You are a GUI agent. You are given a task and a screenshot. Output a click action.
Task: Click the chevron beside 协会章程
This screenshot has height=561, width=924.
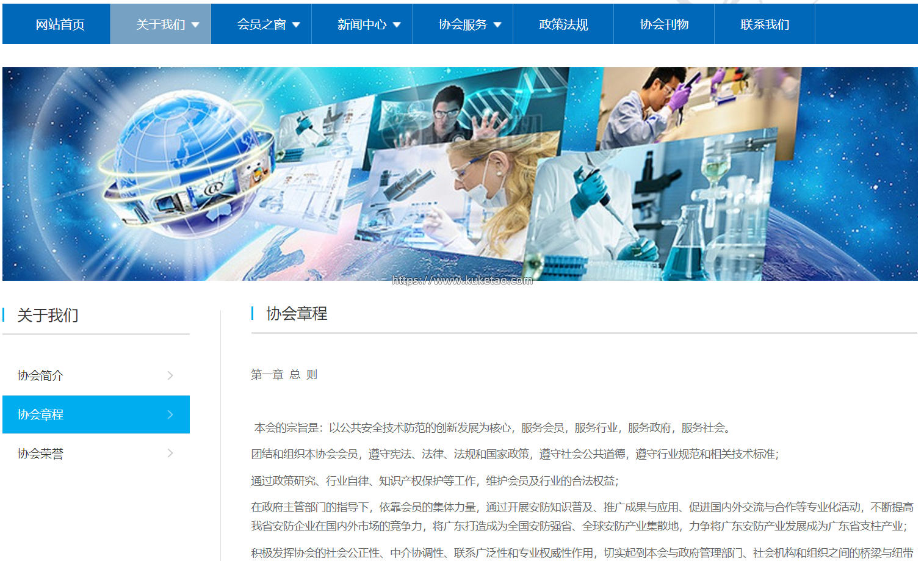pyautogui.click(x=170, y=414)
